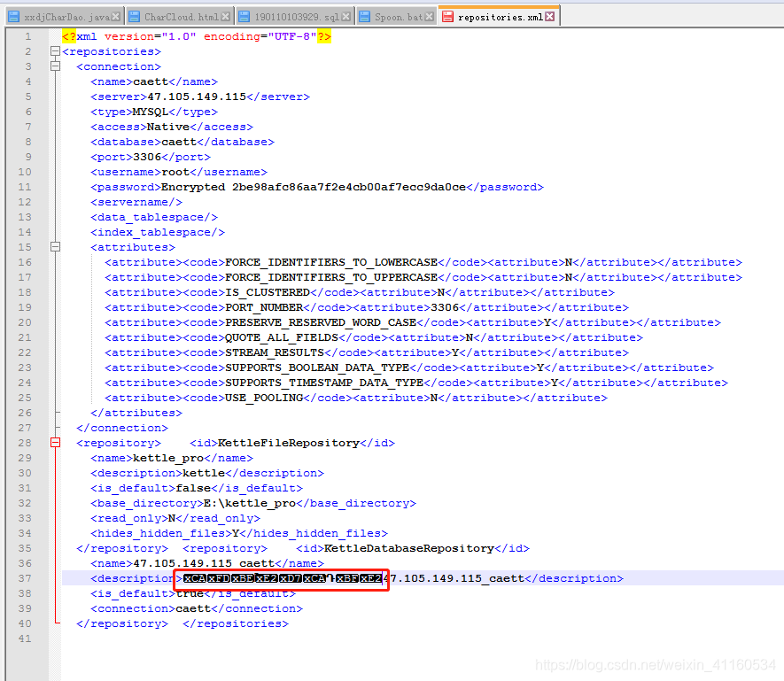The image size is (784, 681).
Task: Click the red unsaved icon on repositories.xml tab
Action: coord(447,17)
